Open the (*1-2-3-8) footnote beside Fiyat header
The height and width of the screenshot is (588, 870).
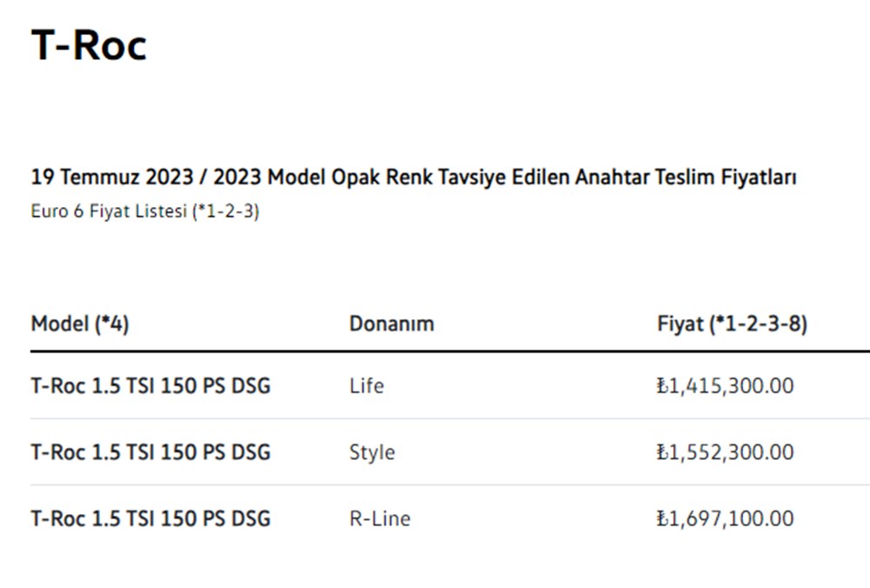coord(759,324)
